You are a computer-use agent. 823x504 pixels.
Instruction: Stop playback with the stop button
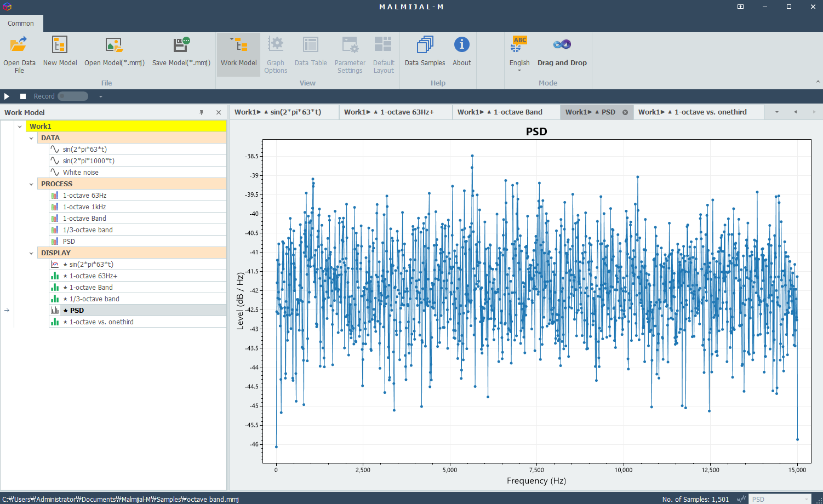(23, 96)
